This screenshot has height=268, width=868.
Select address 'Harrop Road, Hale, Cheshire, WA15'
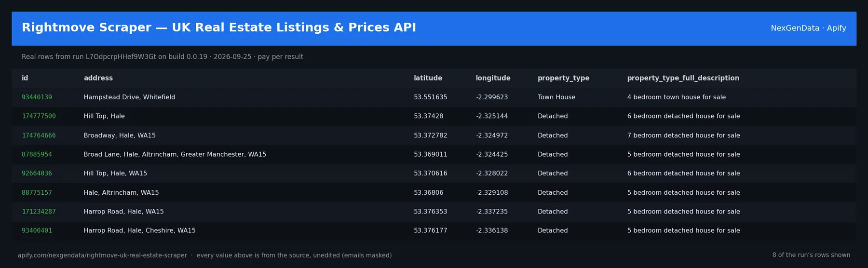[x=139, y=231]
